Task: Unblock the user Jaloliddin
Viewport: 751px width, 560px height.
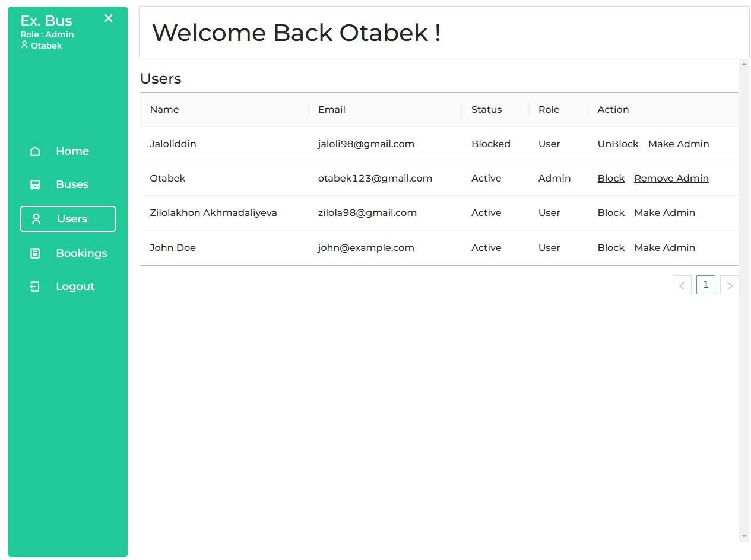Action: click(617, 144)
